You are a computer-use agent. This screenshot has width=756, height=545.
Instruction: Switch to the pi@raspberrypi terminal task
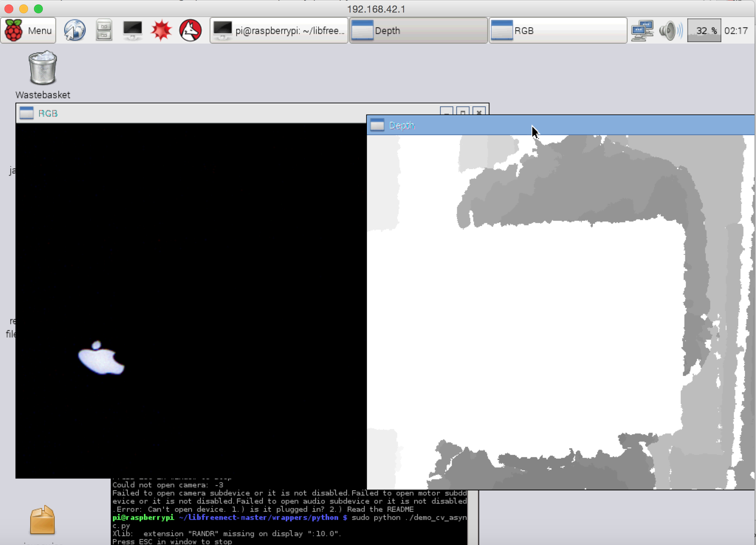(279, 30)
